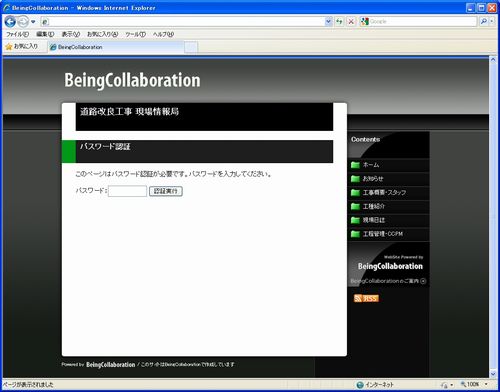
Task: Open the 表示(V) menu
Action: click(x=71, y=34)
